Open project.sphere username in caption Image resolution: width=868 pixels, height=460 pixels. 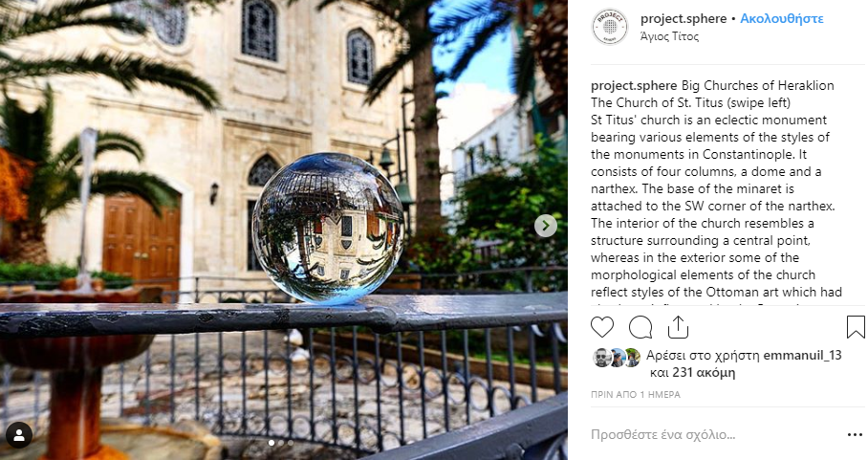coord(634,86)
